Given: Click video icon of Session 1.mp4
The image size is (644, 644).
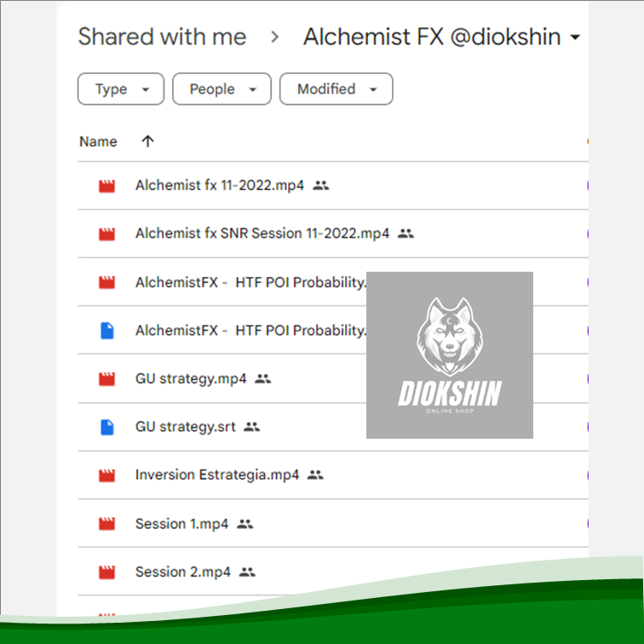Looking at the screenshot, I should (x=106, y=524).
